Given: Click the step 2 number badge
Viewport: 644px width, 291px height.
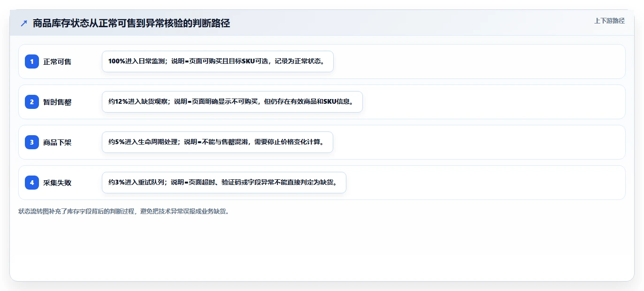Looking at the screenshot, I should pos(32,102).
